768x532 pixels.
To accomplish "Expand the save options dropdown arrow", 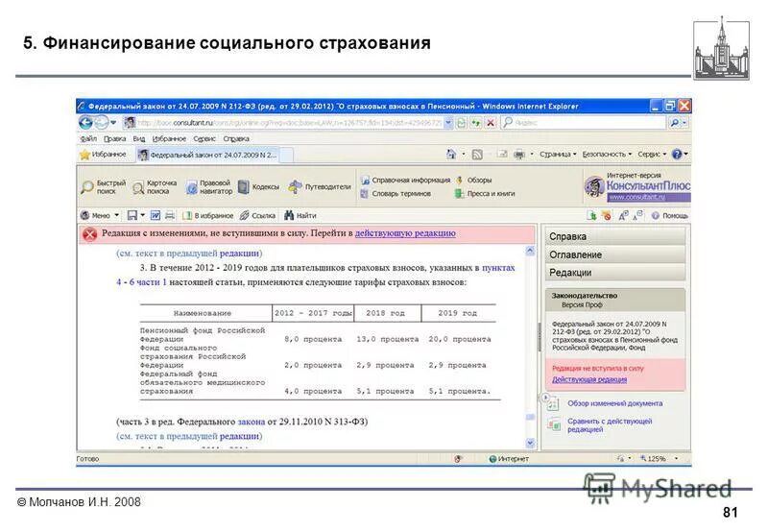I will [142, 215].
